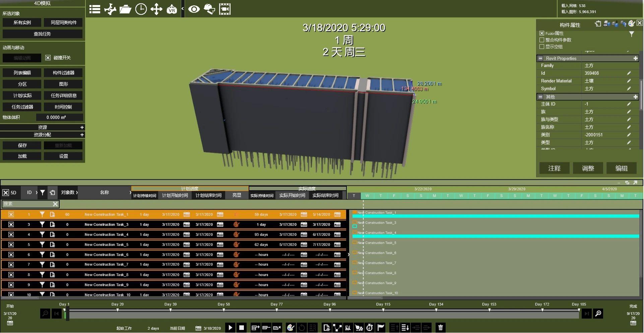Select the four-arrow move tool icon
The height and width of the screenshot is (333, 644).
coord(156,9)
